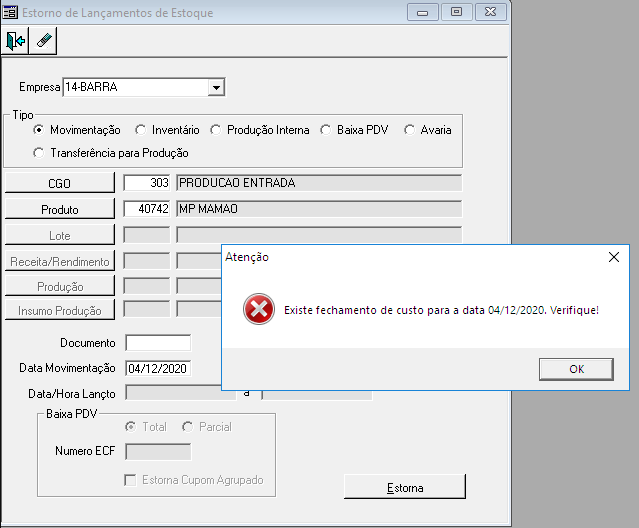This screenshot has width=639, height=528.
Task: Close the Atenção dialog with the X
Action: pos(614,257)
